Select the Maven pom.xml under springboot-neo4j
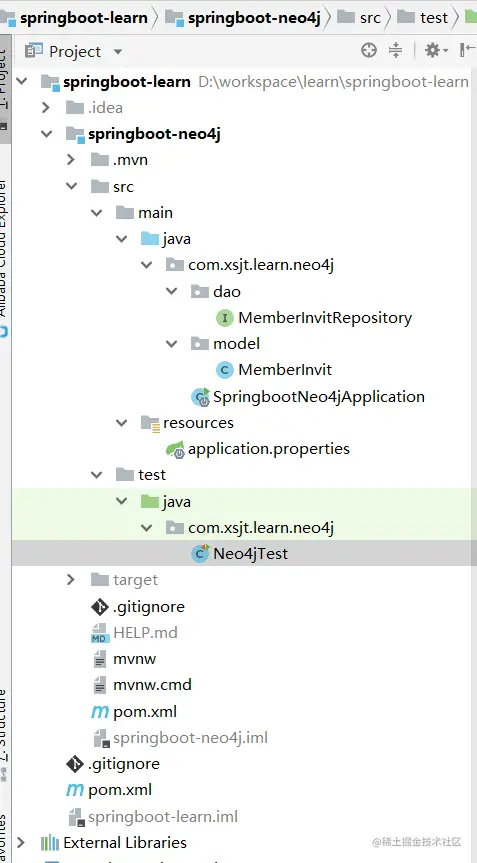 [134, 712]
